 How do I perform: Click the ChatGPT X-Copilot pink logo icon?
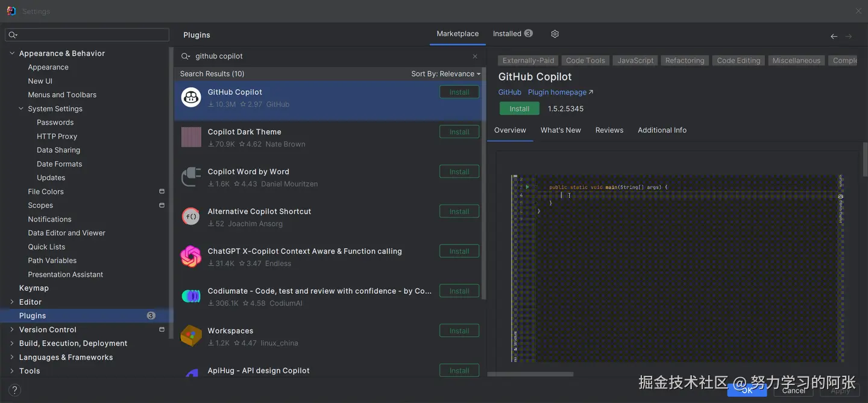pos(191,256)
